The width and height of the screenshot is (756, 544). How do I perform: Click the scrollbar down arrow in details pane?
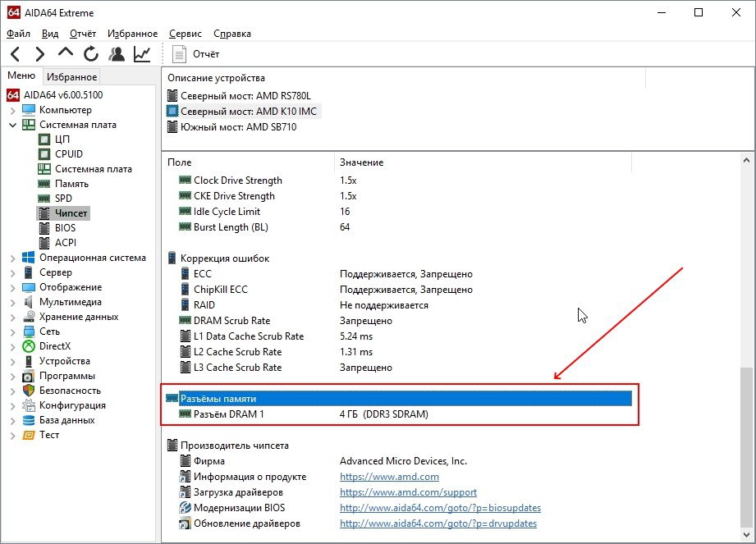tap(746, 534)
